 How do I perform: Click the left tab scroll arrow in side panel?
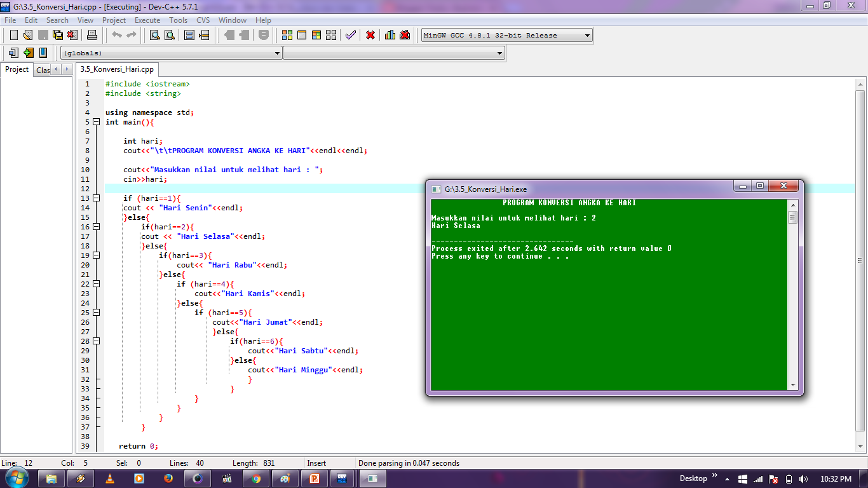[56, 69]
